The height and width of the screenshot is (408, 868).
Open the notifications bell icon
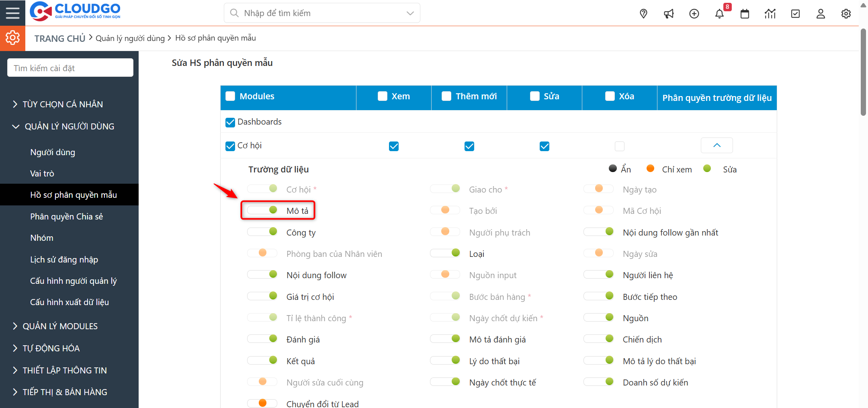719,14
